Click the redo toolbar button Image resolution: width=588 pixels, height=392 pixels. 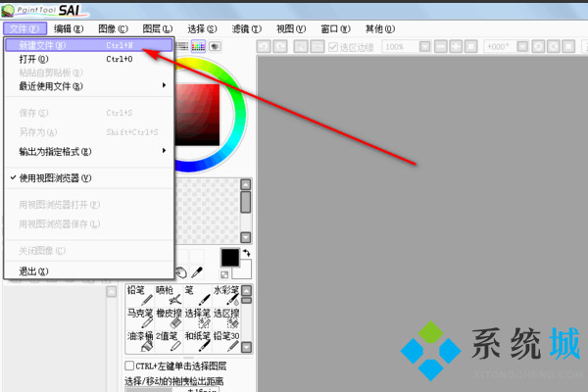pyautogui.click(x=280, y=46)
